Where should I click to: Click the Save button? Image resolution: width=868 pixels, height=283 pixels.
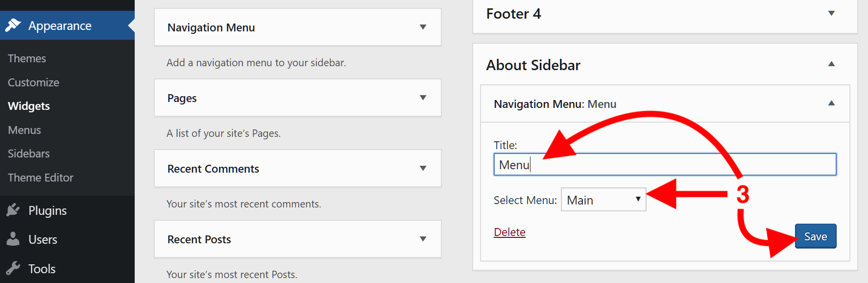(815, 236)
